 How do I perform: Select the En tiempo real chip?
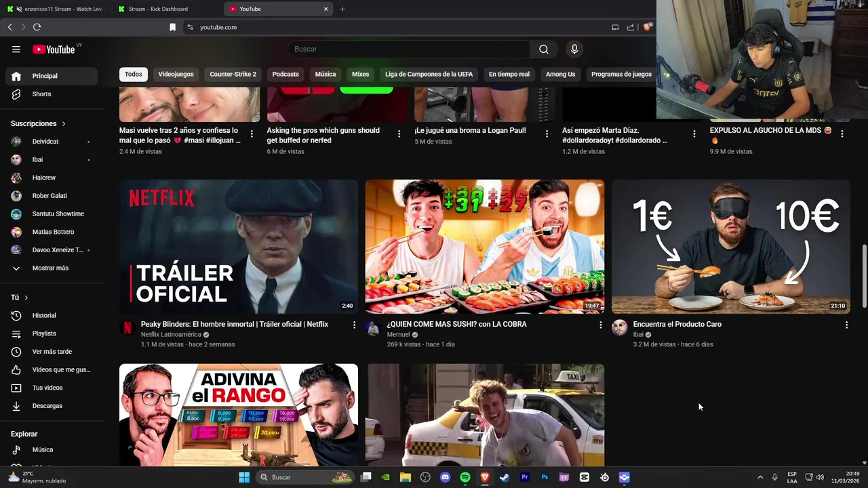[x=509, y=74]
